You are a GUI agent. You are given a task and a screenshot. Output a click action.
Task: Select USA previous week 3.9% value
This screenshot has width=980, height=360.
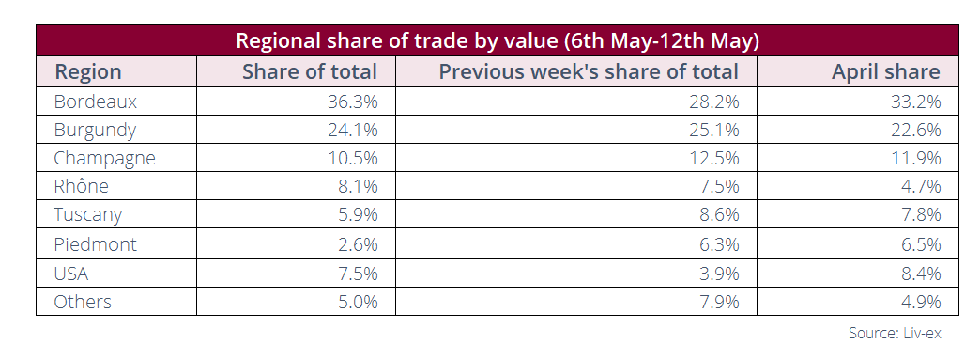(576, 273)
